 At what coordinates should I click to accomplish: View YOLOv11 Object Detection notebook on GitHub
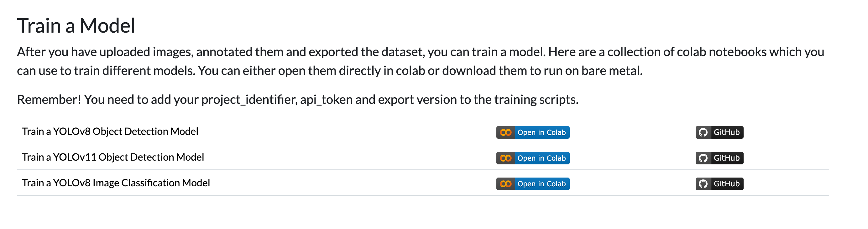click(719, 158)
